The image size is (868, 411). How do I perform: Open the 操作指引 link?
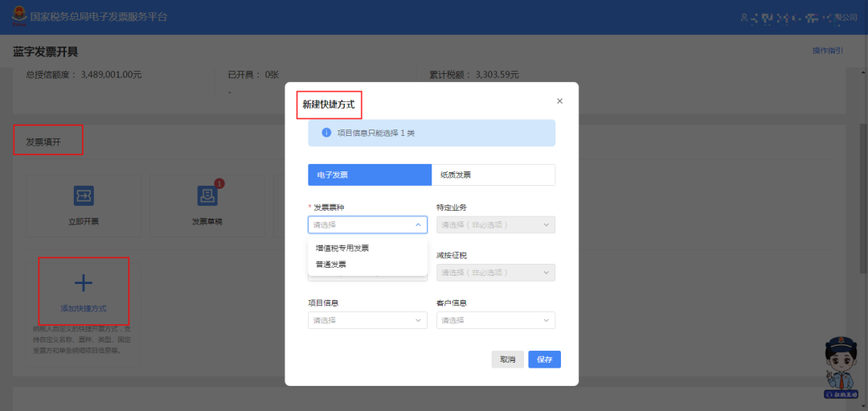point(827,51)
